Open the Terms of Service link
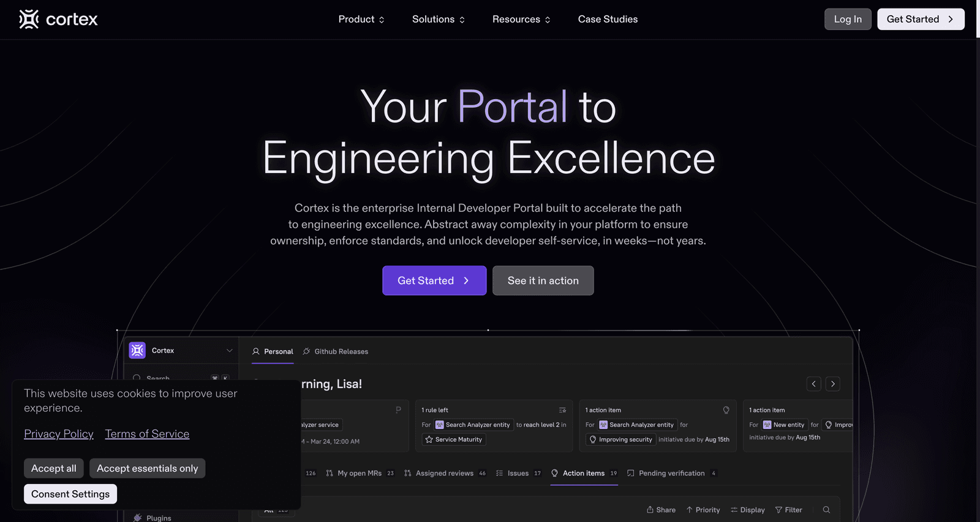Viewport: 980px width, 522px height. (147, 434)
